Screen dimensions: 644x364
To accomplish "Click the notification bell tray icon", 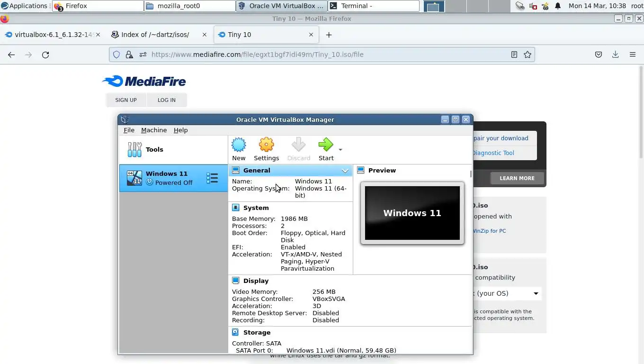I will [x=558, y=6].
